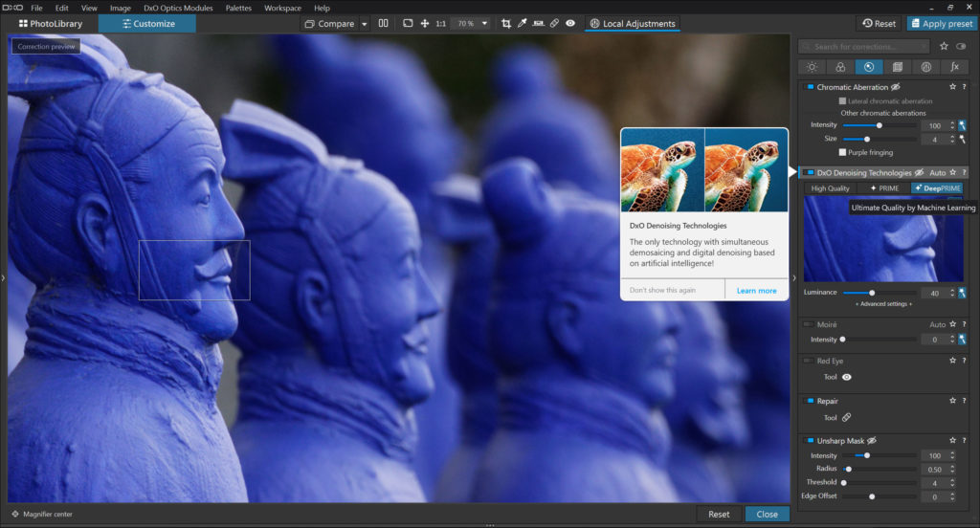Screen dimensions: 980x528
Task: Click the Red Eye Tool eye icon in palette
Action: (847, 377)
